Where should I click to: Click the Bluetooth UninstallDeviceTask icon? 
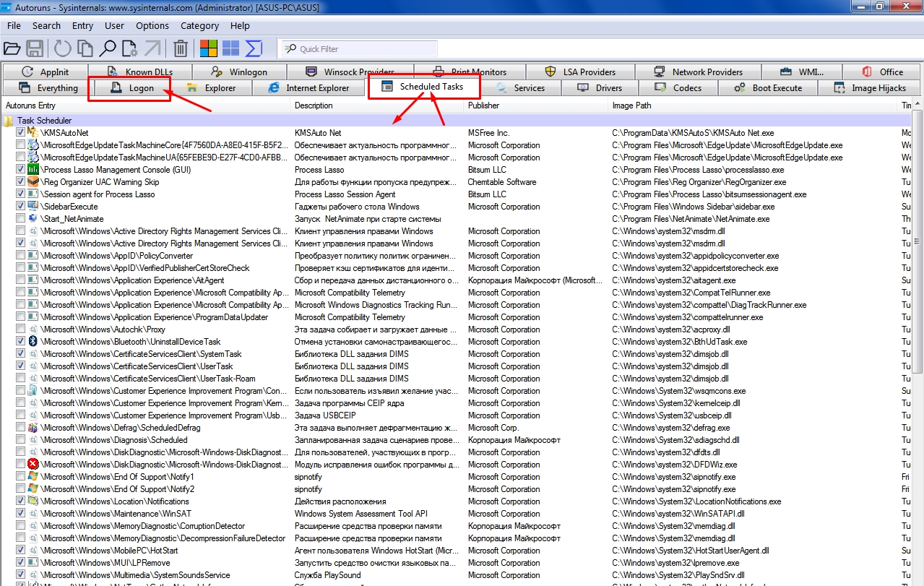[33, 342]
